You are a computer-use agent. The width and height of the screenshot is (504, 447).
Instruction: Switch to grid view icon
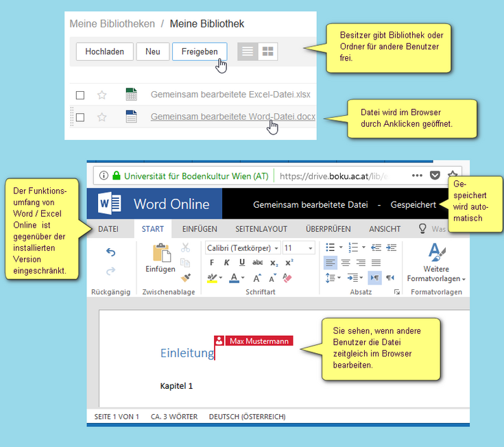click(x=267, y=51)
